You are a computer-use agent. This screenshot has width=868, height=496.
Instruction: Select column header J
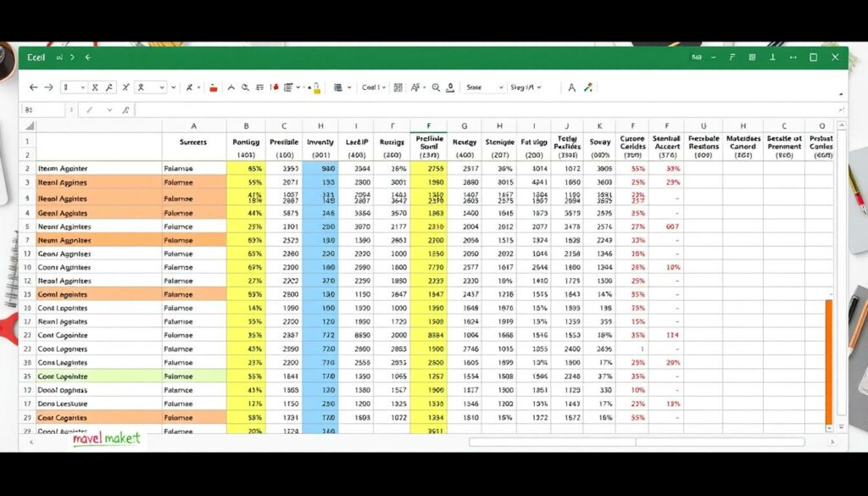pos(566,126)
